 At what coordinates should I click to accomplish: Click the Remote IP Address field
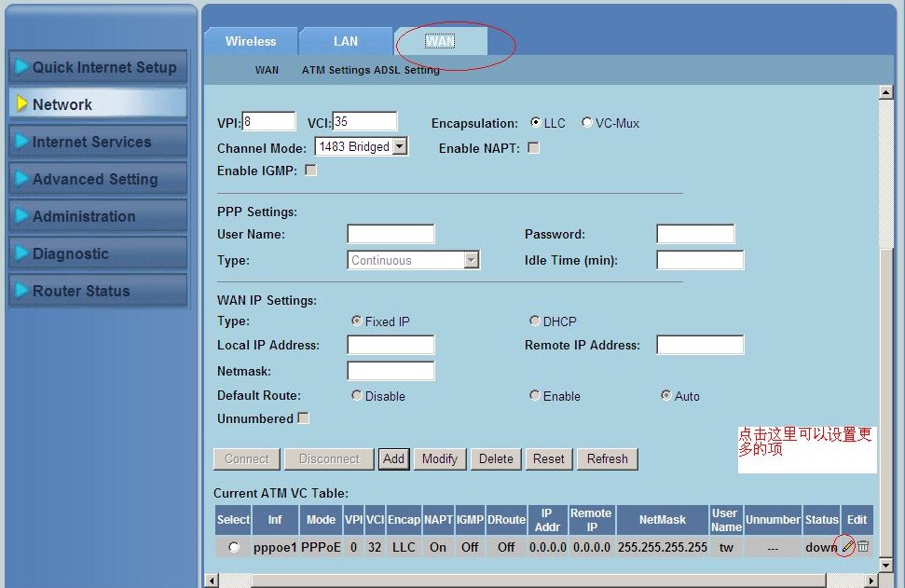click(x=700, y=345)
